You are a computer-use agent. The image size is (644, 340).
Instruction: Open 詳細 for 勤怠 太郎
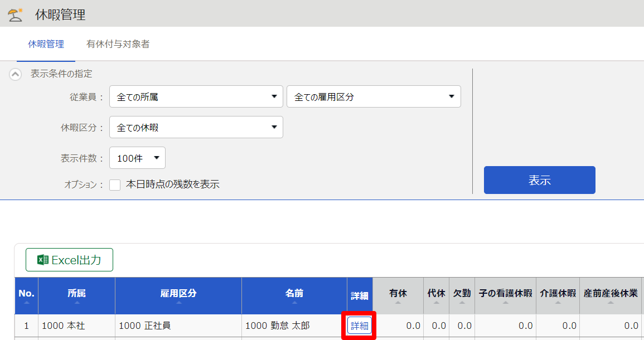(x=360, y=326)
